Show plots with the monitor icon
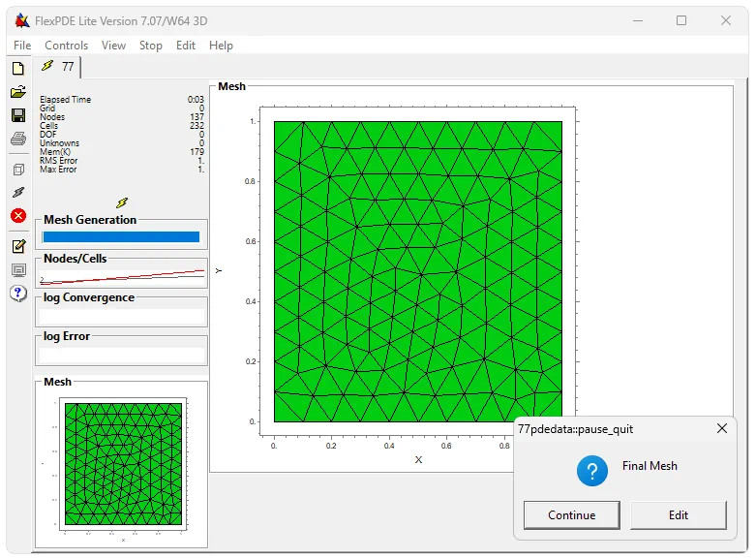This screenshot has height=559, width=756. coord(18,270)
